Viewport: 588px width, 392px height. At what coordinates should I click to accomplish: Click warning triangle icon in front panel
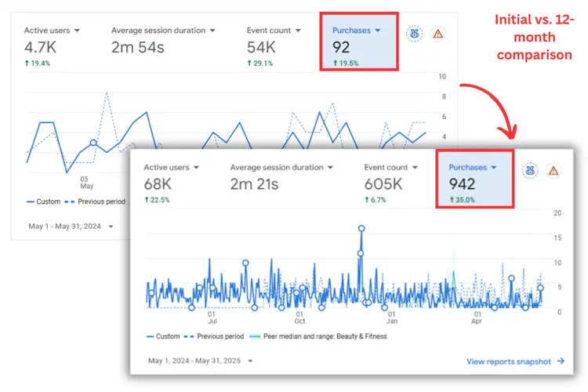point(554,171)
